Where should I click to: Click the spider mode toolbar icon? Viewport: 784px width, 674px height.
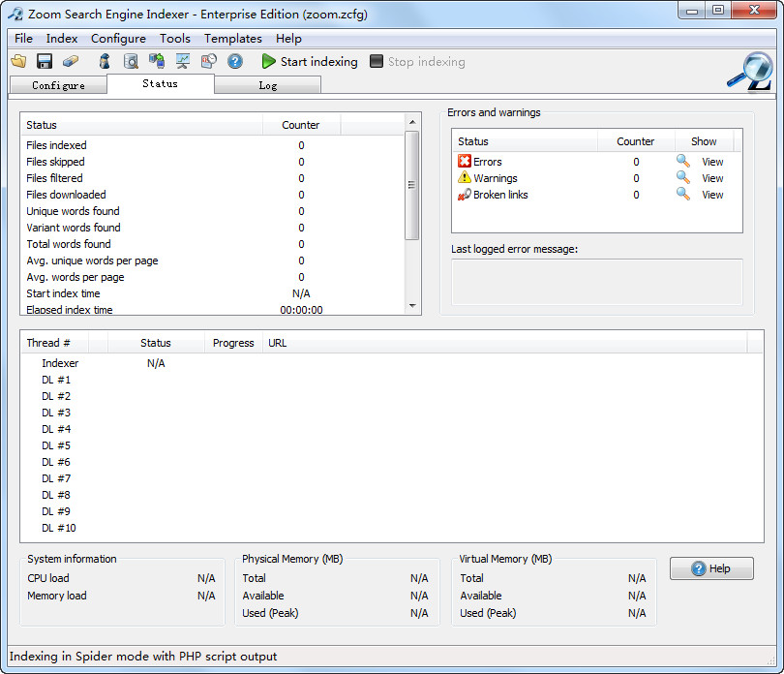point(105,60)
